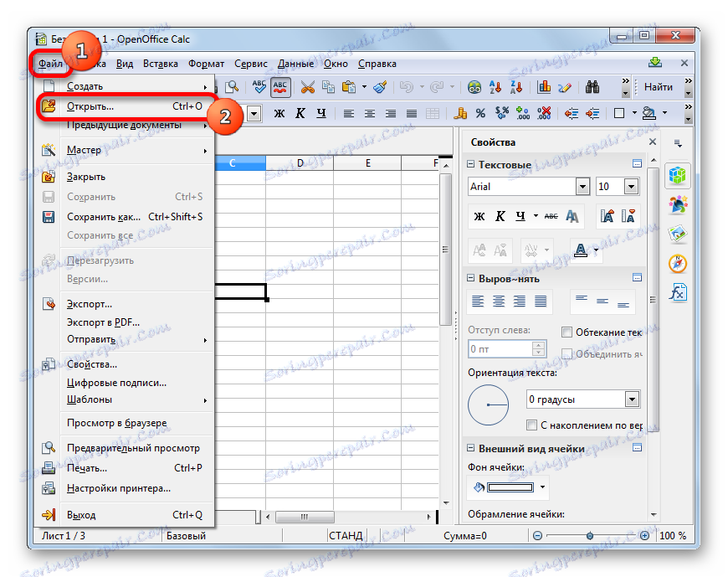Click the Background Color bucket toolbar icon

tap(649, 113)
